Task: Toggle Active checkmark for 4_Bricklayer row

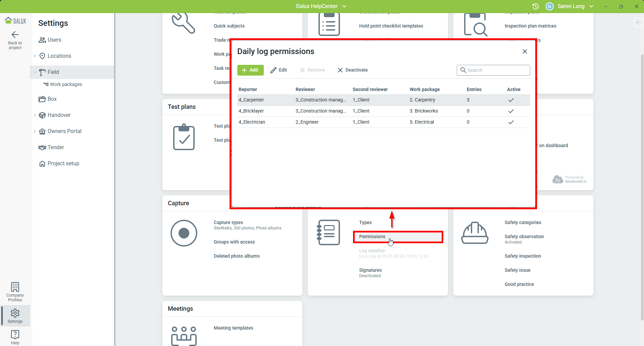Action: 511,111
